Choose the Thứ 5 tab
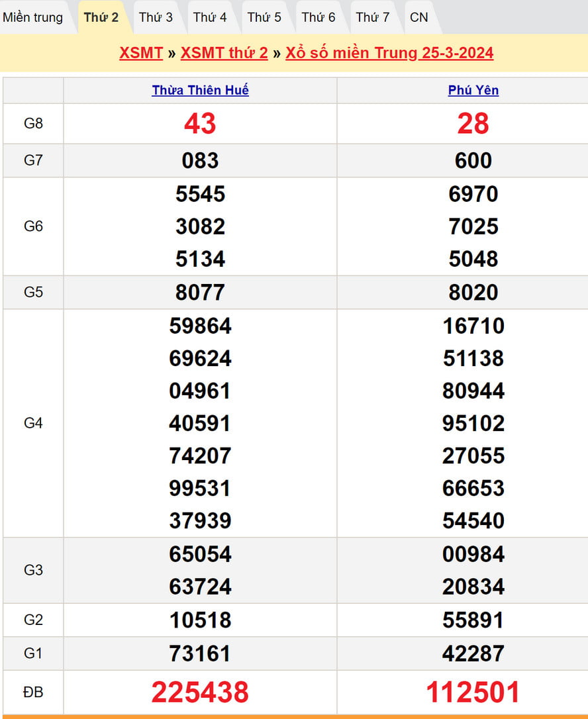The height and width of the screenshot is (719, 588). pos(264,17)
